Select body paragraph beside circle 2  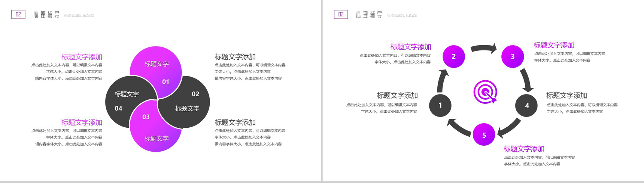(395, 59)
